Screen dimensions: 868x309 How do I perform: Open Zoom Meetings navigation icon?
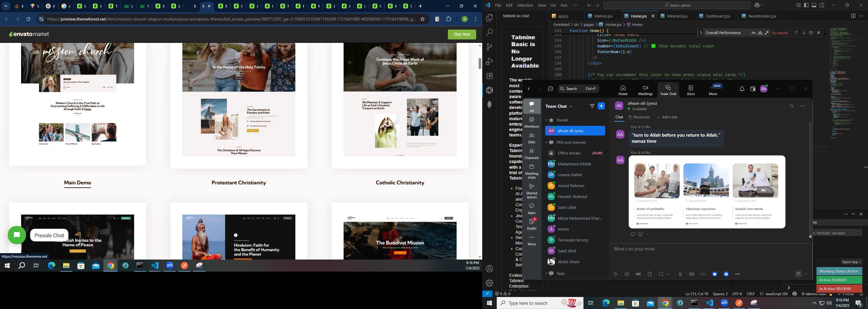coord(645,91)
